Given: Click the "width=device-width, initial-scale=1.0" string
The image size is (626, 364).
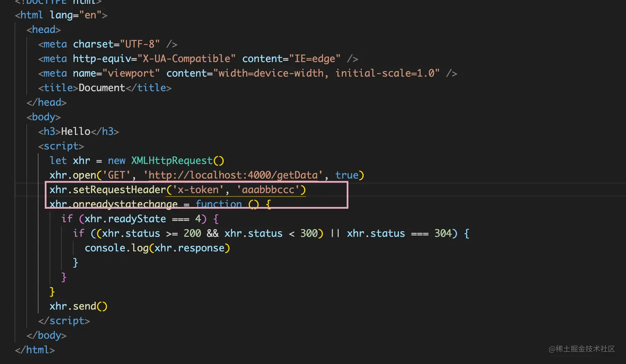Looking at the screenshot, I should (326, 74).
